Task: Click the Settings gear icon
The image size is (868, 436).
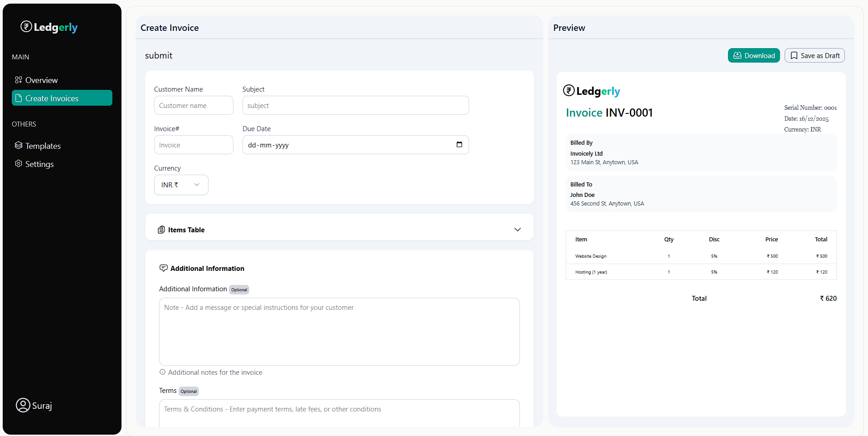Action: click(x=19, y=164)
